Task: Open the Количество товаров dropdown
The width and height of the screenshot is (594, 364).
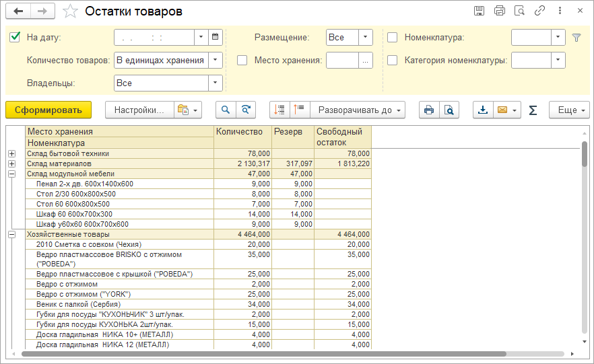Action: click(x=215, y=61)
